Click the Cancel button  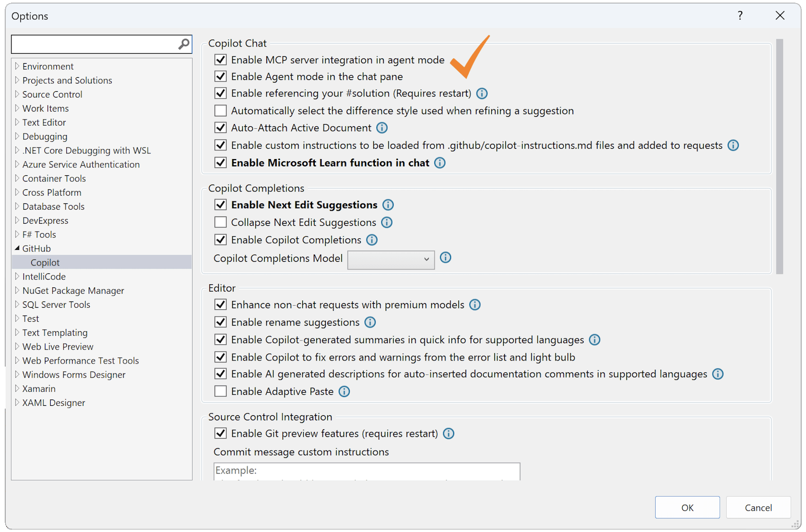(x=758, y=507)
